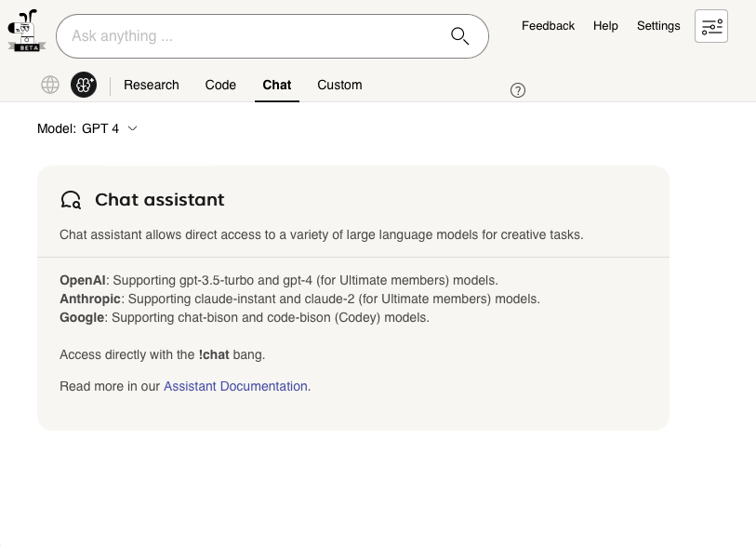This screenshot has width=756, height=546.
Task: Open the Assistant Documentation link
Action: pyautogui.click(x=235, y=386)
